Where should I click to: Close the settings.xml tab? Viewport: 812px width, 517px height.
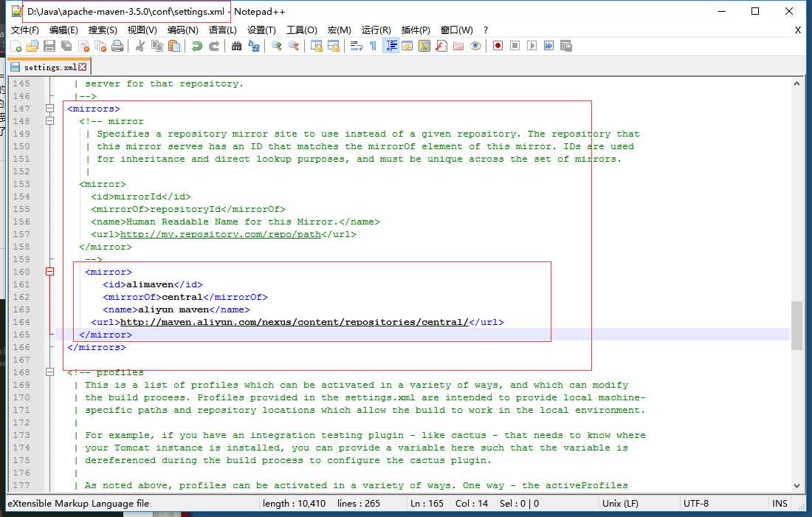coord(83,66)
